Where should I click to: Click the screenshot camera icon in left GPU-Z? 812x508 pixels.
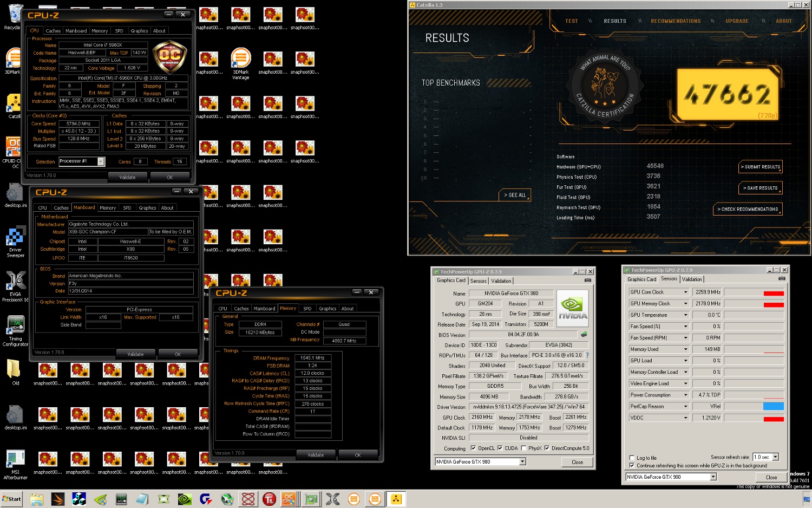click(588, 281)
